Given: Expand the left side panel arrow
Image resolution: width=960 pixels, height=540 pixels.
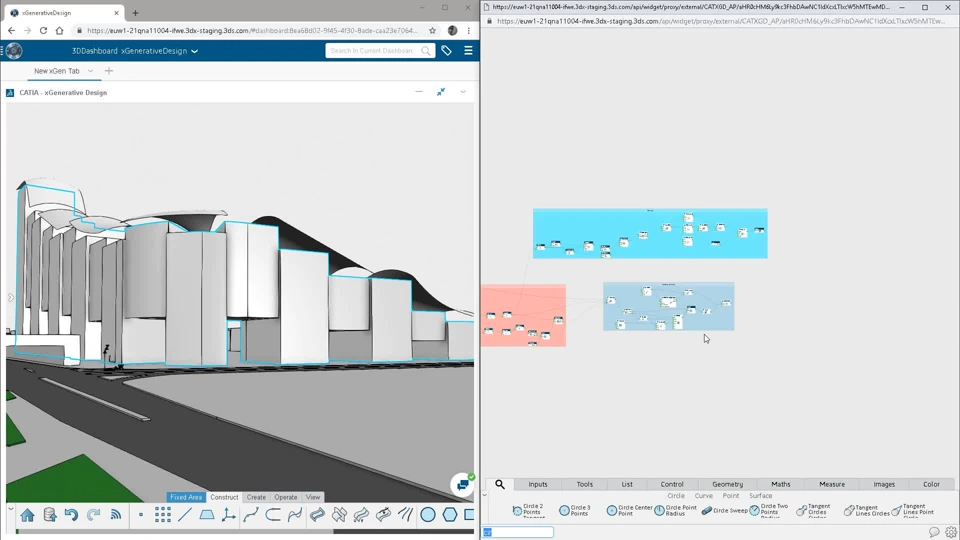Looking at the screenshot, I should (x=10, y=298).
